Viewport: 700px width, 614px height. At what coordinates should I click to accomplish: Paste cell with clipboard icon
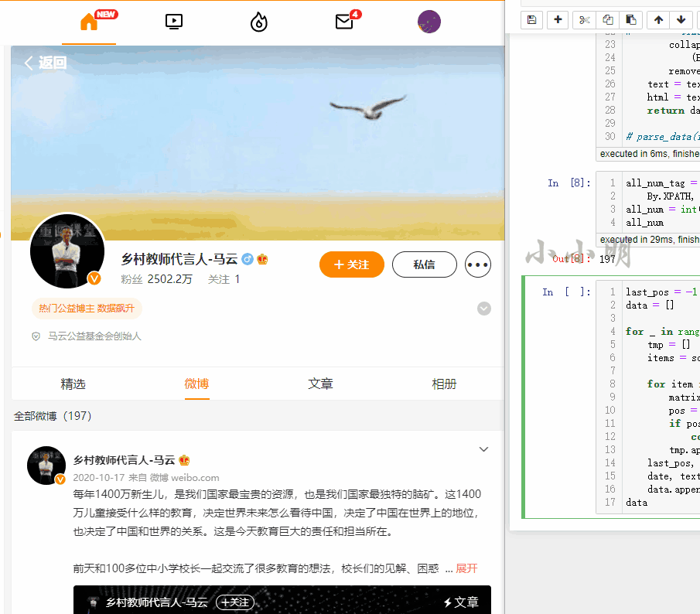tap(631, 19)
